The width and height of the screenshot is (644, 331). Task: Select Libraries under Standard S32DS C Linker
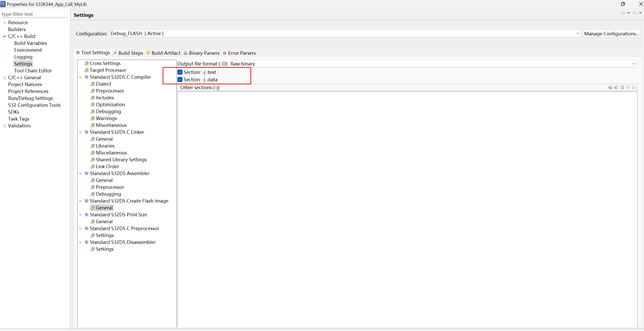[105, 146]
